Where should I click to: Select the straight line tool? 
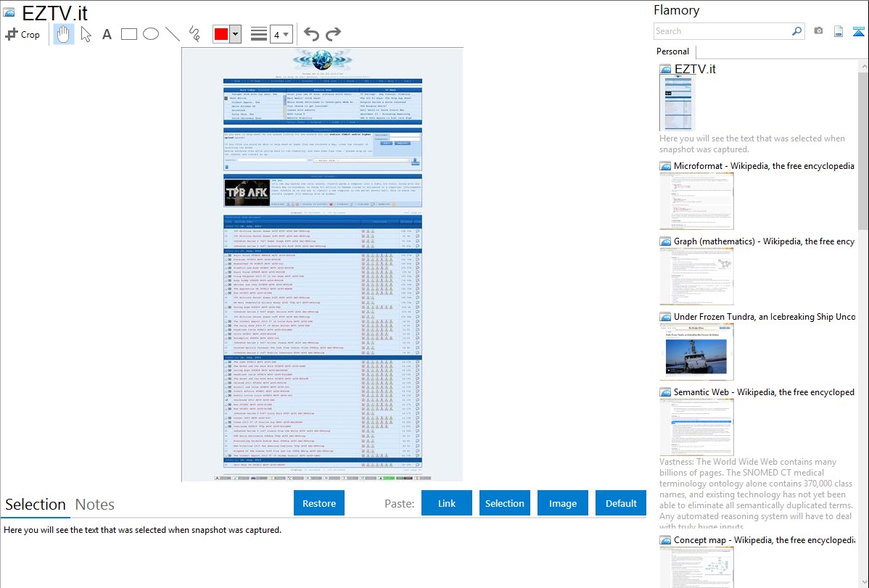pos(172,34)
